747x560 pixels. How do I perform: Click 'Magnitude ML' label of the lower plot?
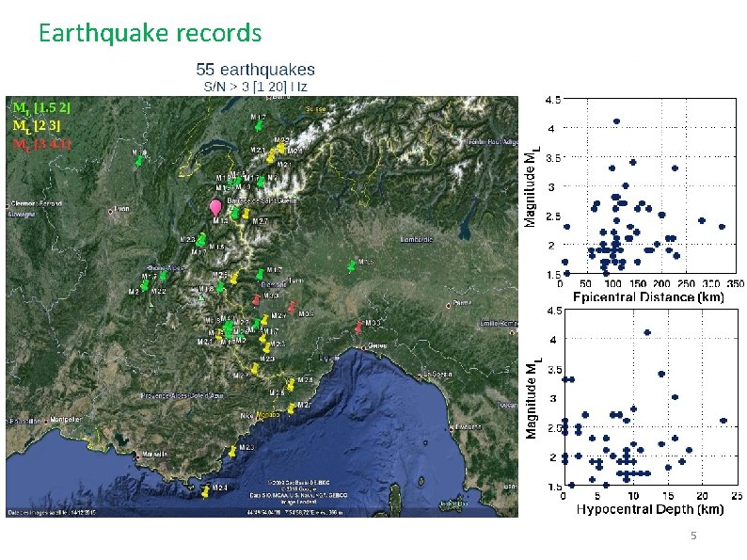[x=533, y=398]
